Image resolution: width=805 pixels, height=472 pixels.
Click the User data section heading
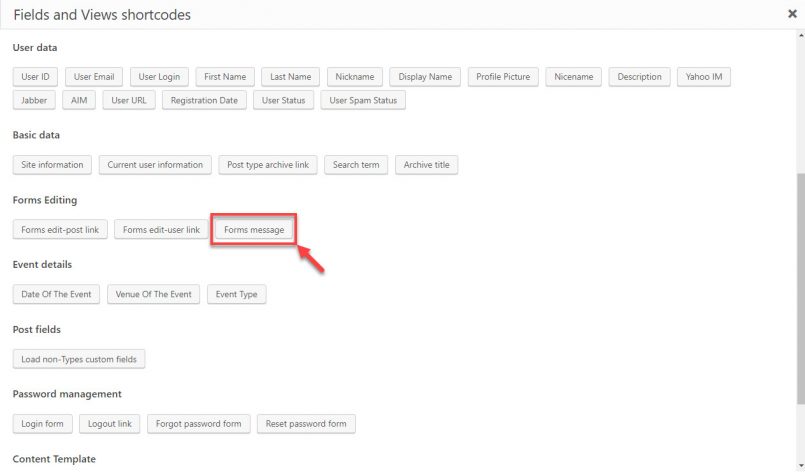click(35, 47)
